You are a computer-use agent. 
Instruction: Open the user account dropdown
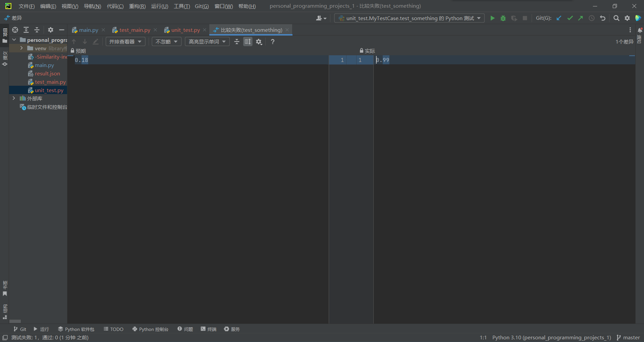321,18
